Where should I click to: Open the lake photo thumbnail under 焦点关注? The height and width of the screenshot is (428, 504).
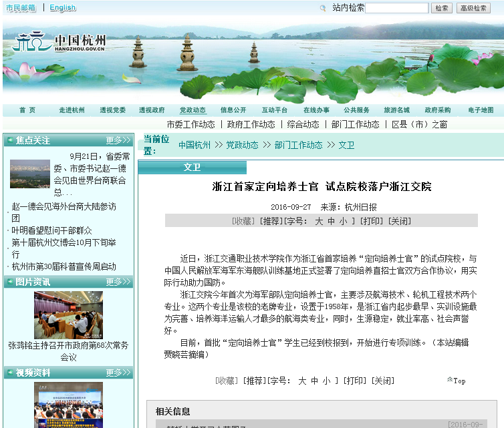[29, 174]
